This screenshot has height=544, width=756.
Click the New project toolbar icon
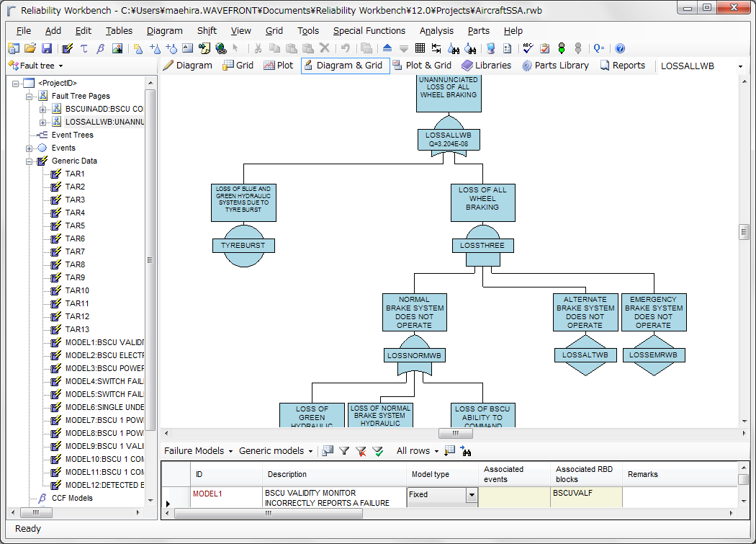[14, 48]
